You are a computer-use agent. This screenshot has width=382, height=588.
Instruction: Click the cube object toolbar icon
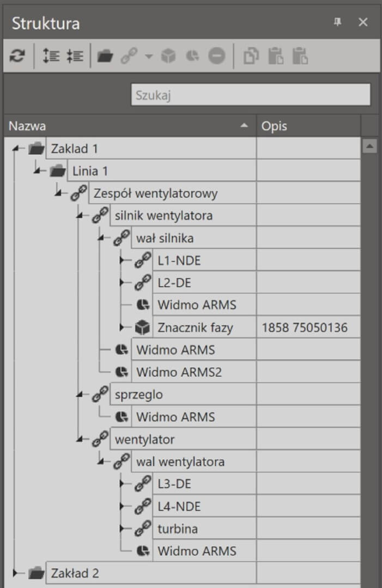[168, 56]
